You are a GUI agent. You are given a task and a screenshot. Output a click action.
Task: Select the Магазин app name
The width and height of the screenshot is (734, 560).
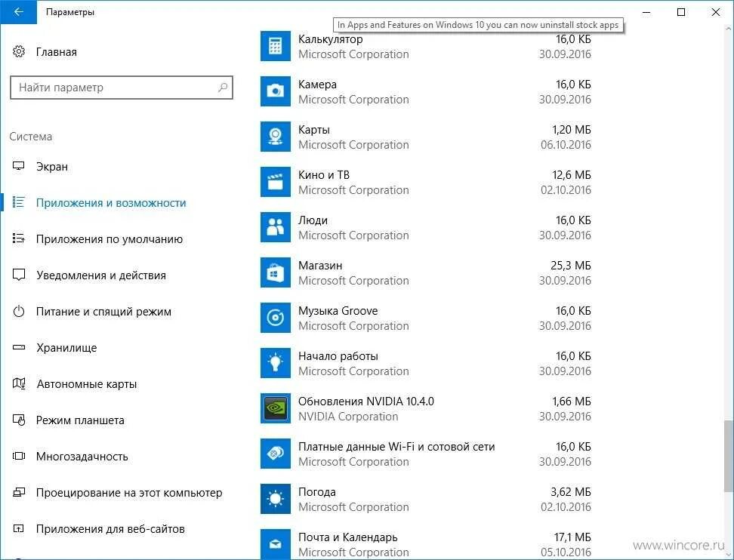coord(320,265)
